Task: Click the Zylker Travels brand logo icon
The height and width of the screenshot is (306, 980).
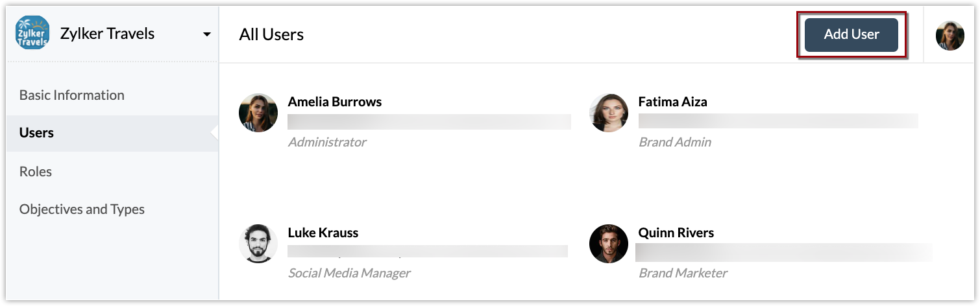Action: (x=32, y=34)
